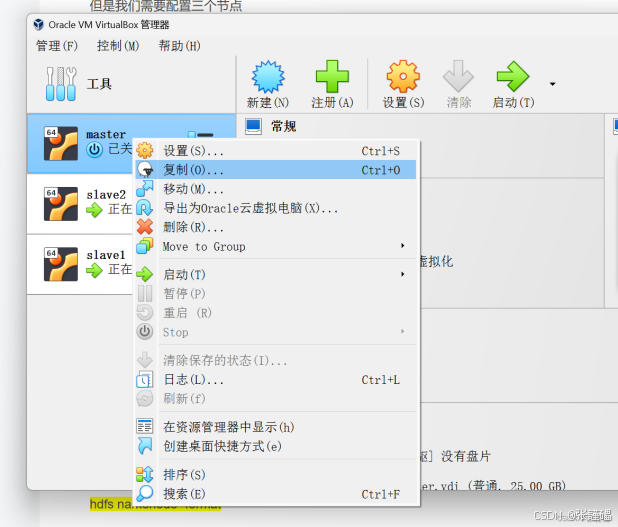Click the slave2 VM name text
The height and width of the screenshot is (527, 618).
point(106,195)
